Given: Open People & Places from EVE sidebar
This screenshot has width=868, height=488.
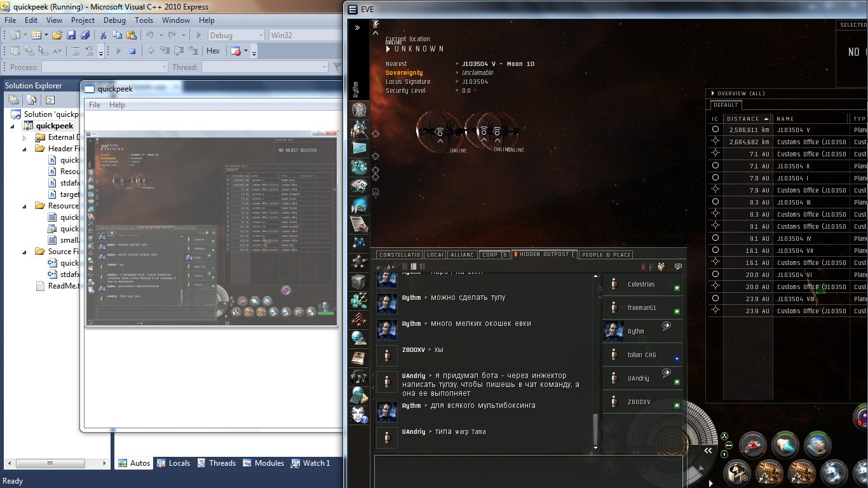Looking at the screenshot, I should click(x=359, y=129).
